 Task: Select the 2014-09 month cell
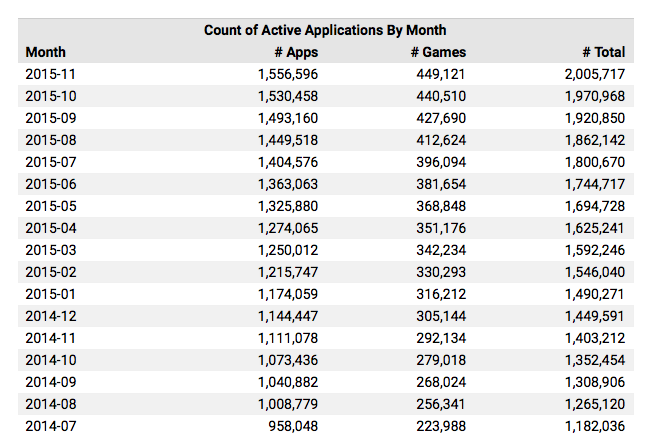[x=51, y=382]
